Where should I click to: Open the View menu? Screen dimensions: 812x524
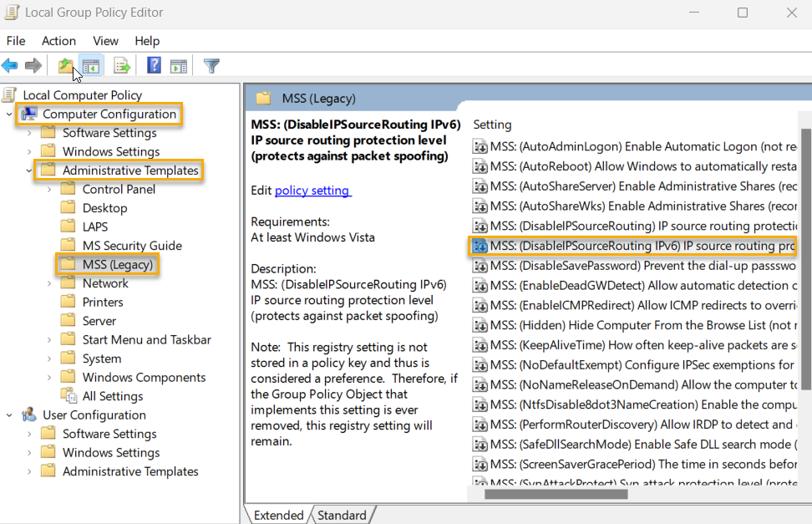click(x=105, y=40)
